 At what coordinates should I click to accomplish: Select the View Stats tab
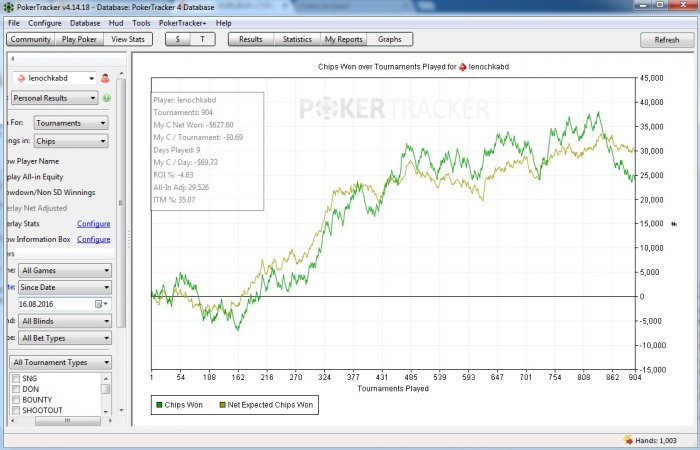128,39
